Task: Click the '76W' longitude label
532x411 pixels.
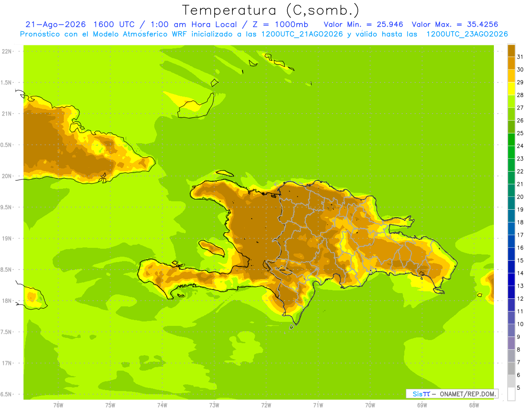Action: (58, 405)
